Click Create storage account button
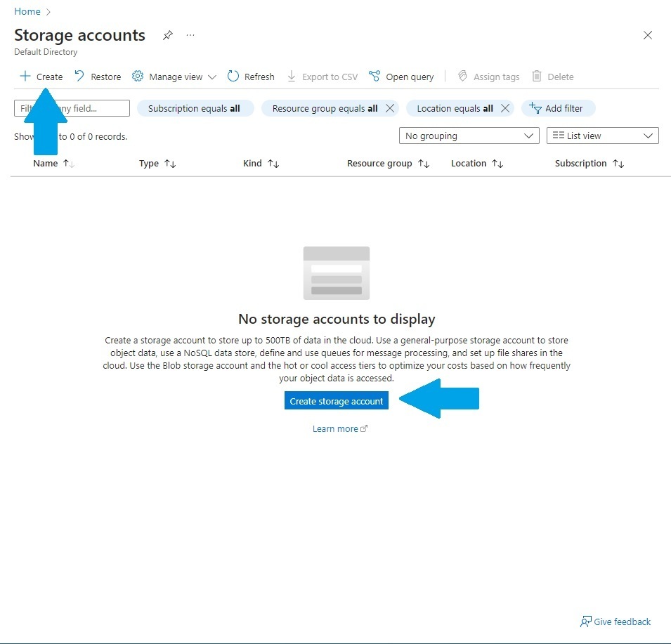Screen dimensions: 671x644 (x=337, y=401)
